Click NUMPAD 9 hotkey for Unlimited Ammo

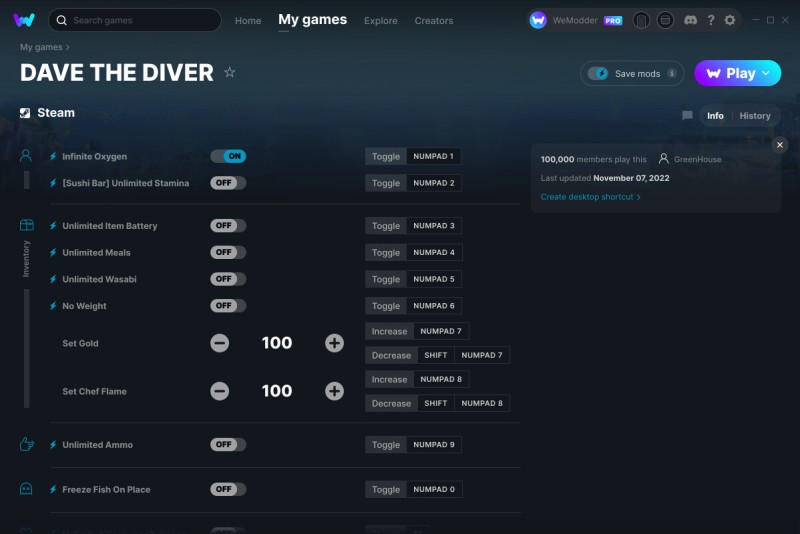point(434,444)
